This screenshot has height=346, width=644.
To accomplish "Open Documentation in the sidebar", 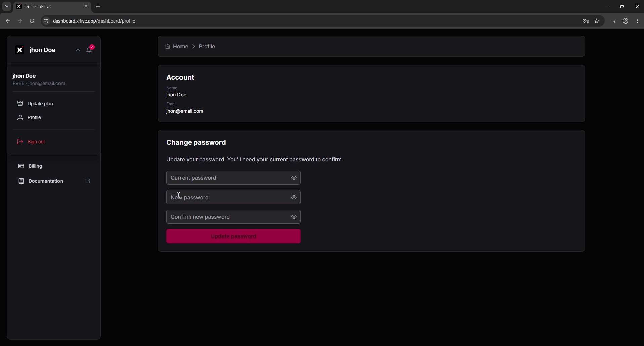I will click(x=54, y=181).
